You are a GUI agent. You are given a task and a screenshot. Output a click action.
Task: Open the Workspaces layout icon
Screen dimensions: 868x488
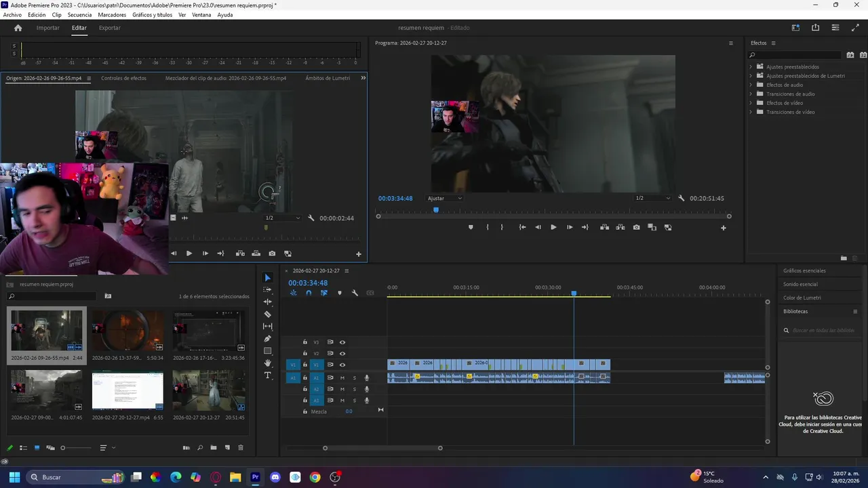click(795, 28)
